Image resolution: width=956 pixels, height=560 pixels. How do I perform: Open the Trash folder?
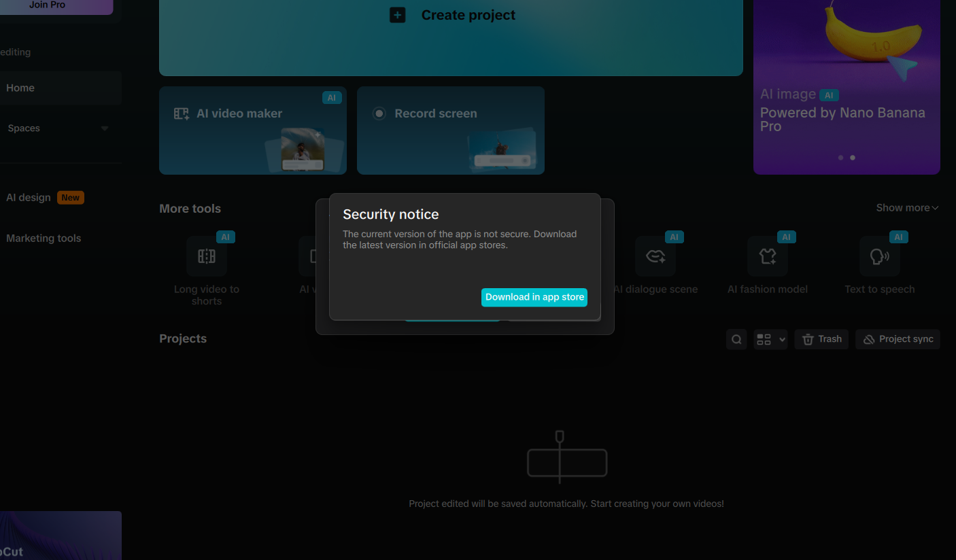(821, 339)
